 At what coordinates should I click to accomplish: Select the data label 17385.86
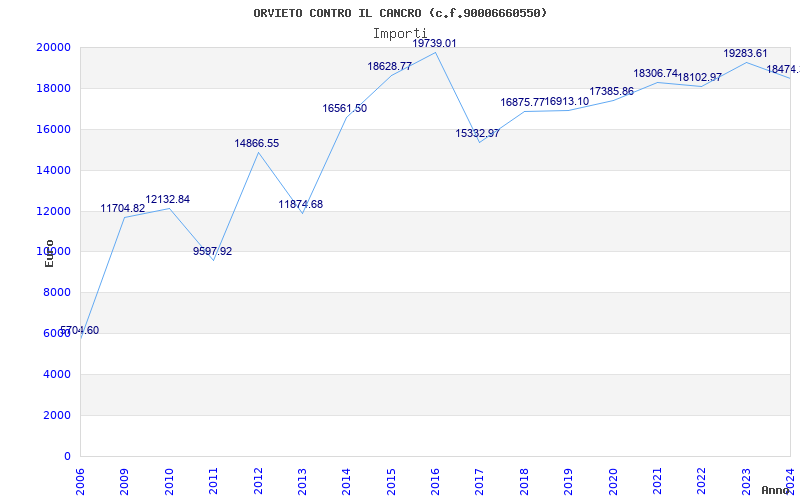[611, 91]
